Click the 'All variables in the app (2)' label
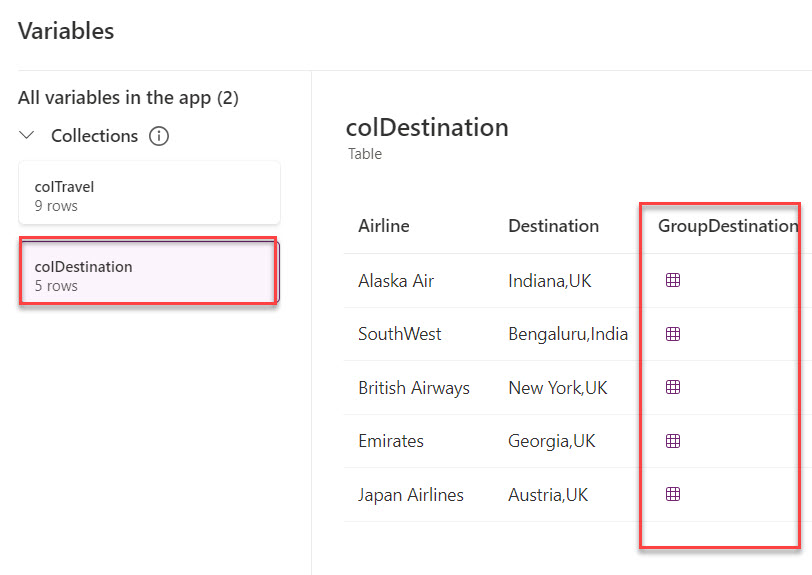812x575 pixels. 128,98
